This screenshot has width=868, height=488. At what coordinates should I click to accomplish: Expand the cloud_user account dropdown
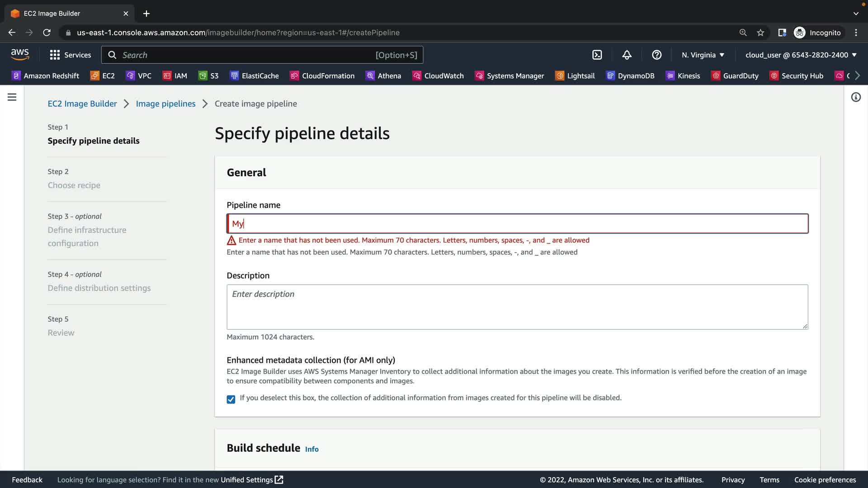pos(801,55)
